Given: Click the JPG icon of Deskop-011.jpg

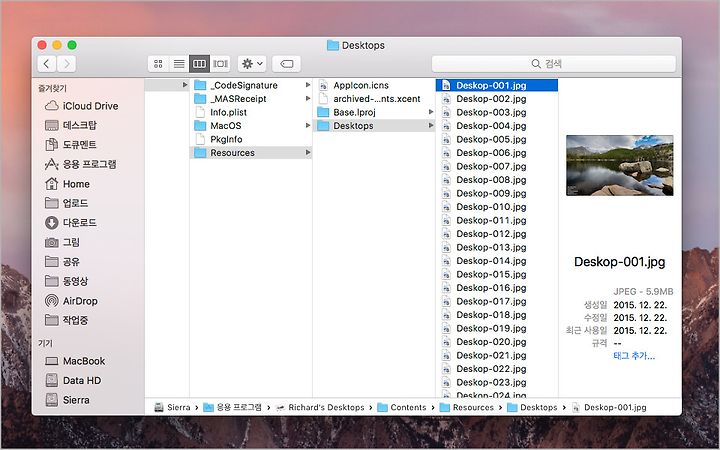Looking at the screenshot, I should [446, 220].
